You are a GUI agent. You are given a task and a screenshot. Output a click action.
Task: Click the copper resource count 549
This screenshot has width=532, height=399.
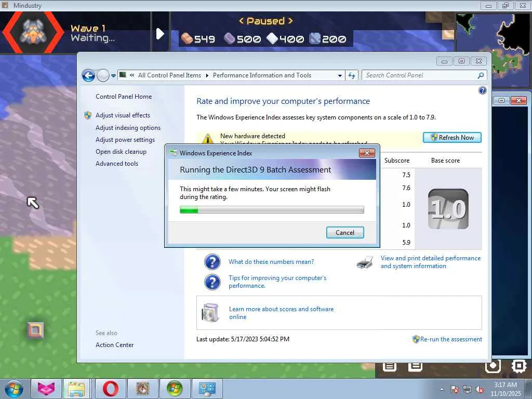point(204,39)
